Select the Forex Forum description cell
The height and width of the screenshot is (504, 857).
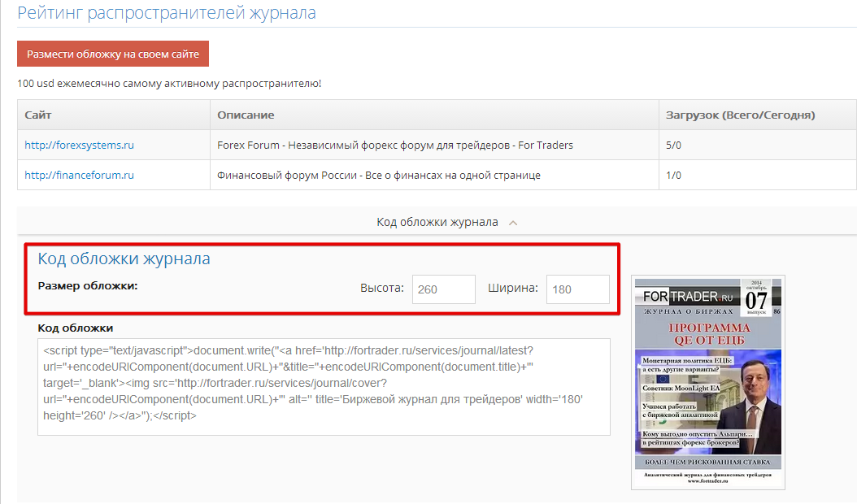point(434,145)
